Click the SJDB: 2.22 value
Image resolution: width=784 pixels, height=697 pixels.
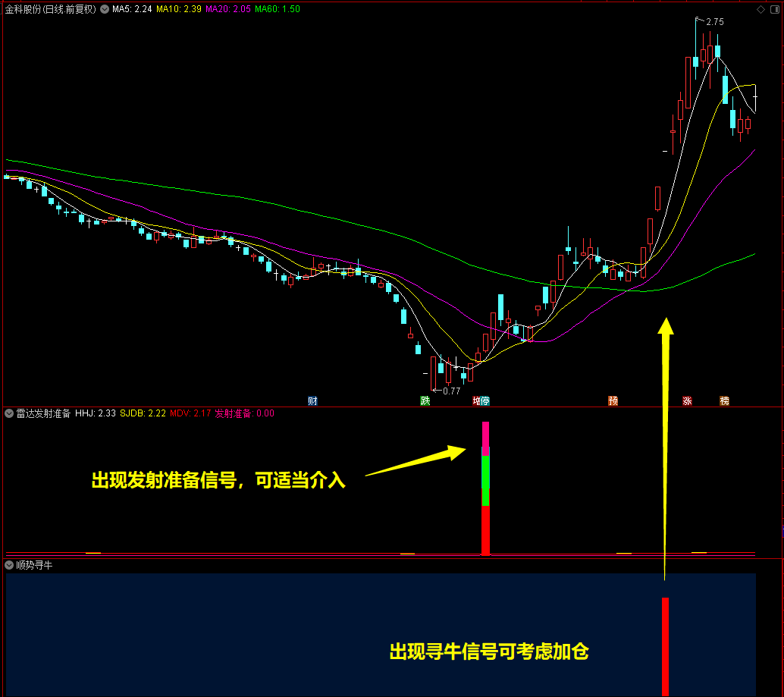coord(143,413)
